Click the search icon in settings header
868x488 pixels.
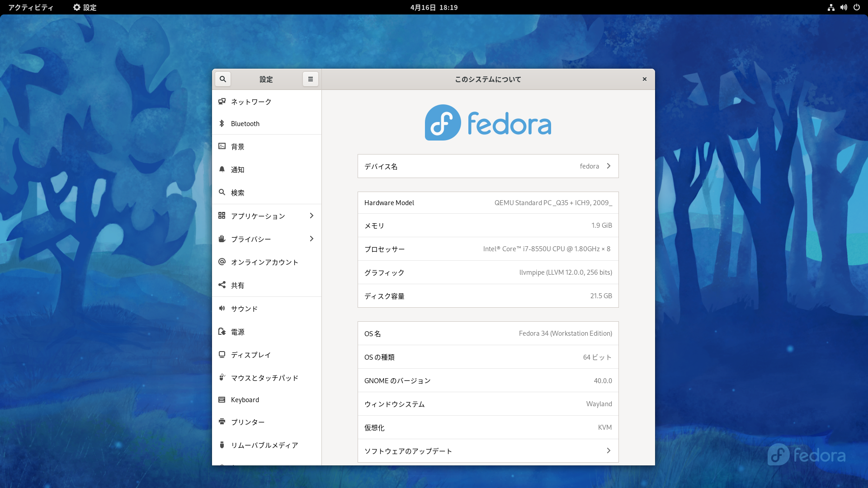point(222,79)
